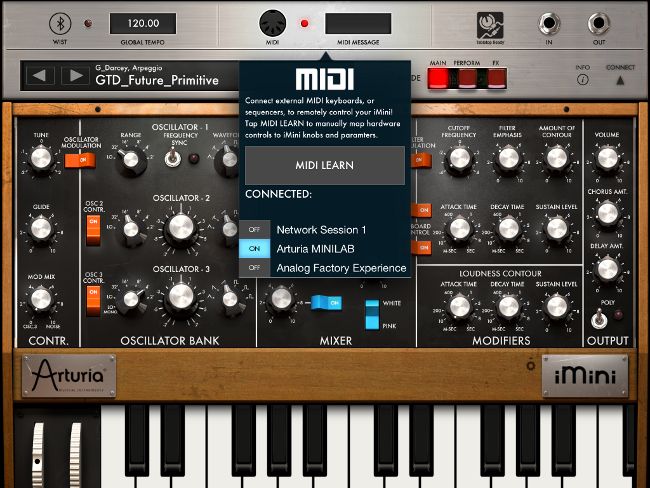Go to the next preset arrow
Screen dimensions: 650x488
click(75, 75)
